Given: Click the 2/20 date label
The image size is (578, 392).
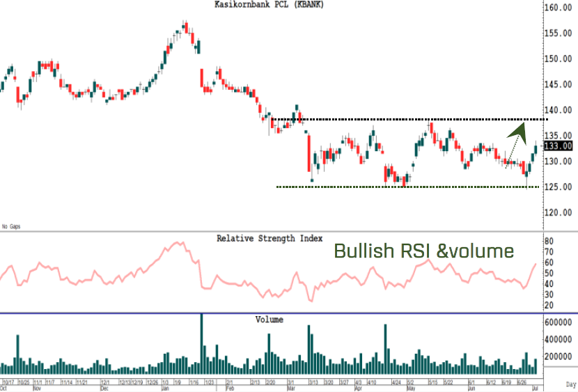Looking at the screenshot, I should tap(270, 382).
